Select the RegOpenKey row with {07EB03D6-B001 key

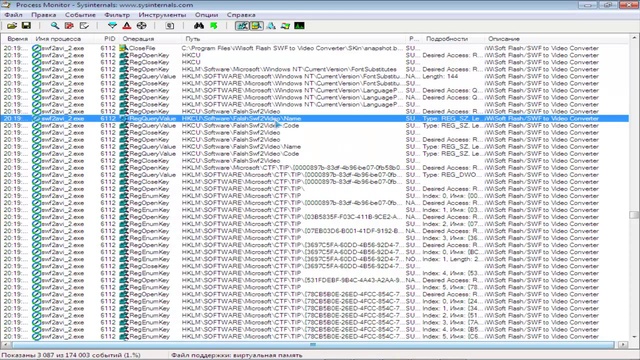[315, 231]
